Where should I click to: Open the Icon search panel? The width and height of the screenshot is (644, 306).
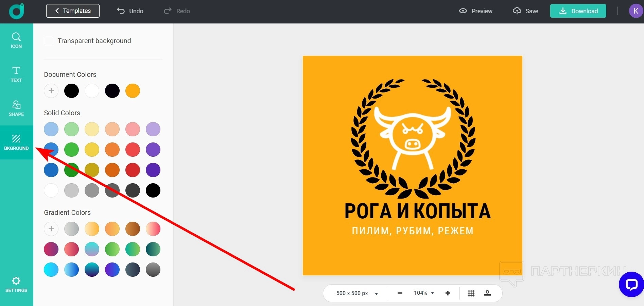(x=16, y=40)
